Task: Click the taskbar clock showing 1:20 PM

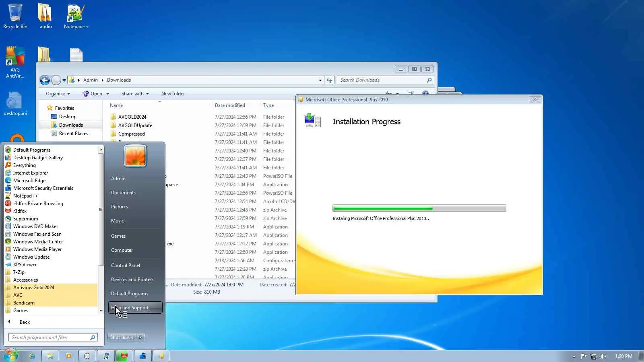Action: click(623, 356)
